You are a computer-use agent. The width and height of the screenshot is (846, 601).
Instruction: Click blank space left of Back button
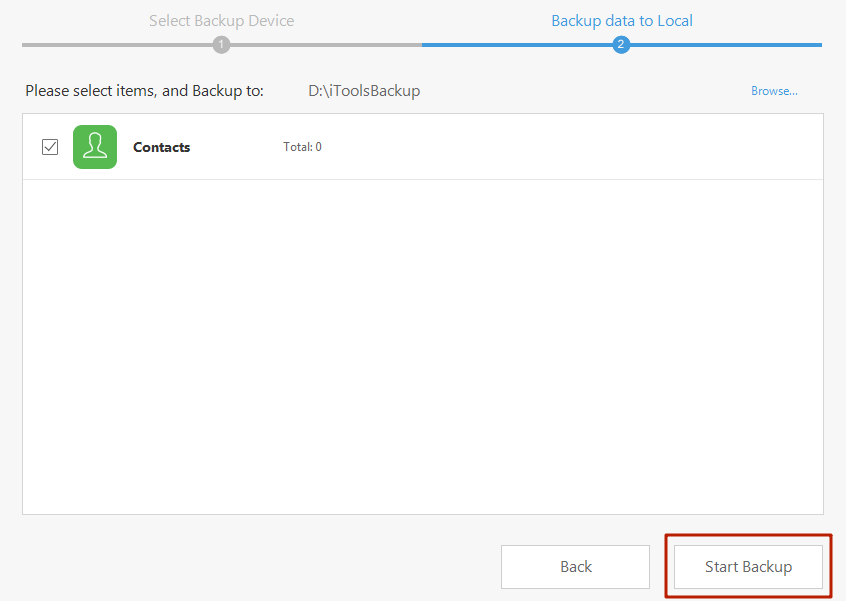[x=260, y=567]
